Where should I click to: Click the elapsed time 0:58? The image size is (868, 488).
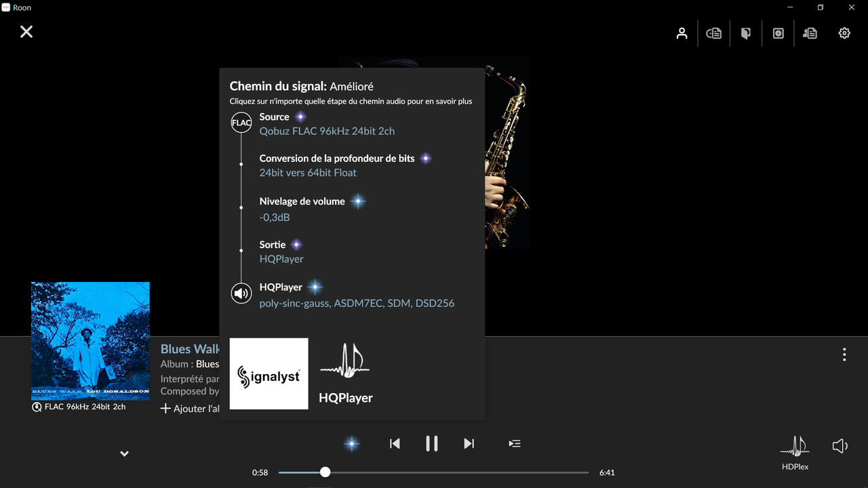tap(260, 472)
